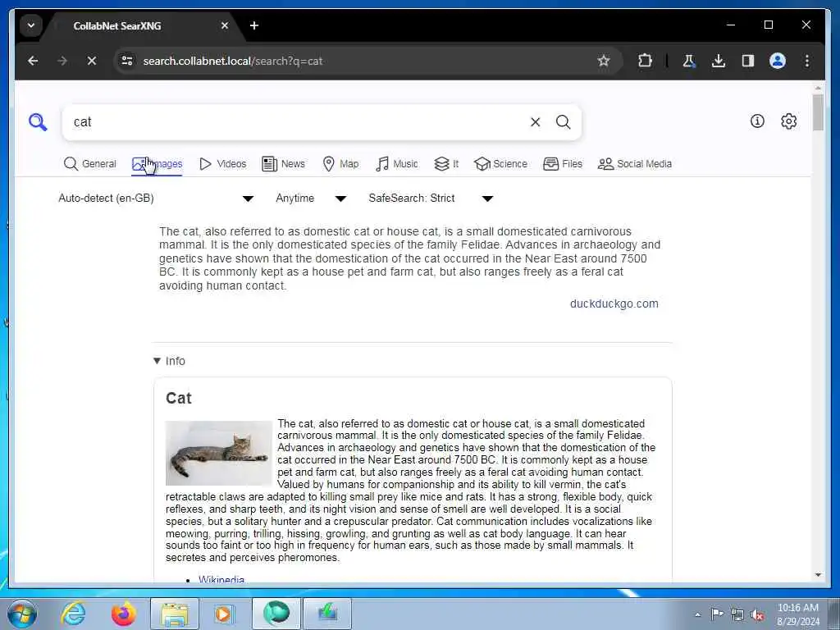Switch to the Images category
The image size is (840, 630).
[x=157, y=164]
